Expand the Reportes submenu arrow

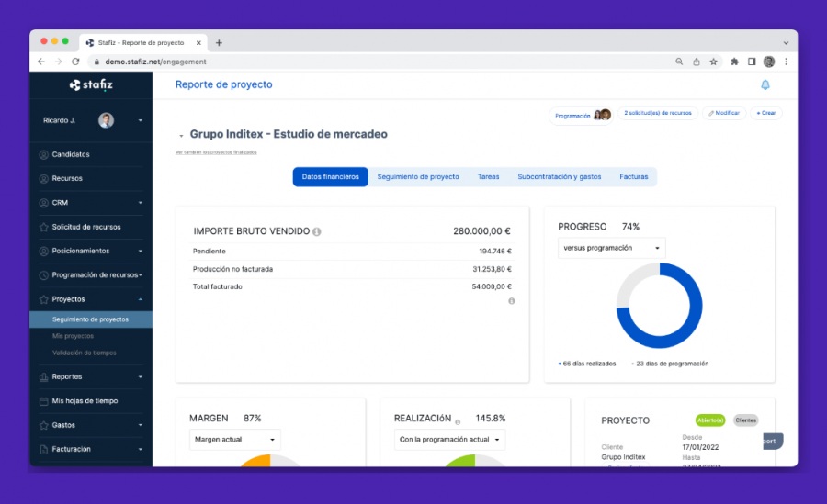pyautogui.click(x=141, y=377)
